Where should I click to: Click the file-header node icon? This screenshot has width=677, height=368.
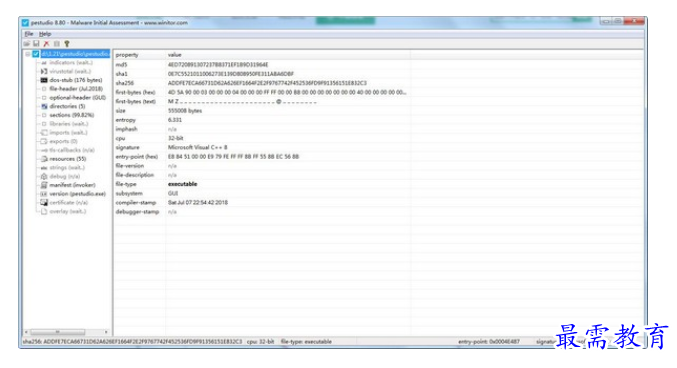44,89
